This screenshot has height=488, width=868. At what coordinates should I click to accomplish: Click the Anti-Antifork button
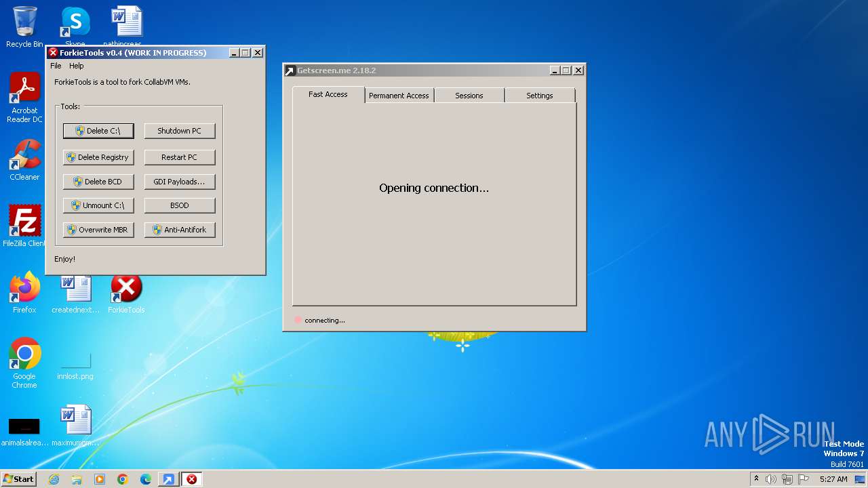[180, 230]
